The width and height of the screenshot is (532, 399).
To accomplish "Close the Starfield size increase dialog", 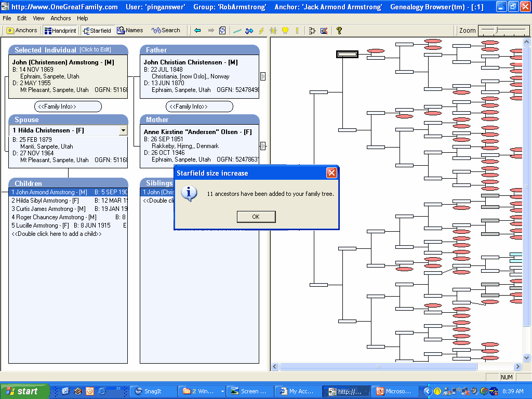I will [331, 173].
